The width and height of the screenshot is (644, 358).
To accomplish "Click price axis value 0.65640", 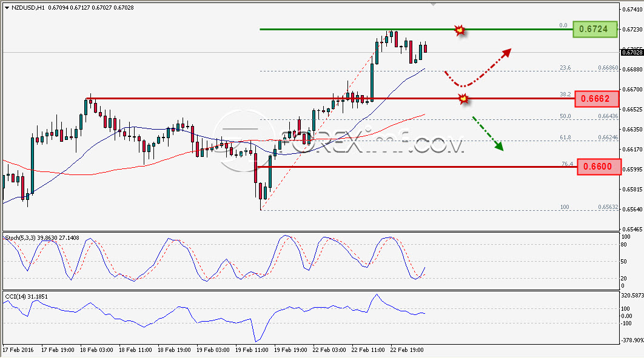I will 632,209.
